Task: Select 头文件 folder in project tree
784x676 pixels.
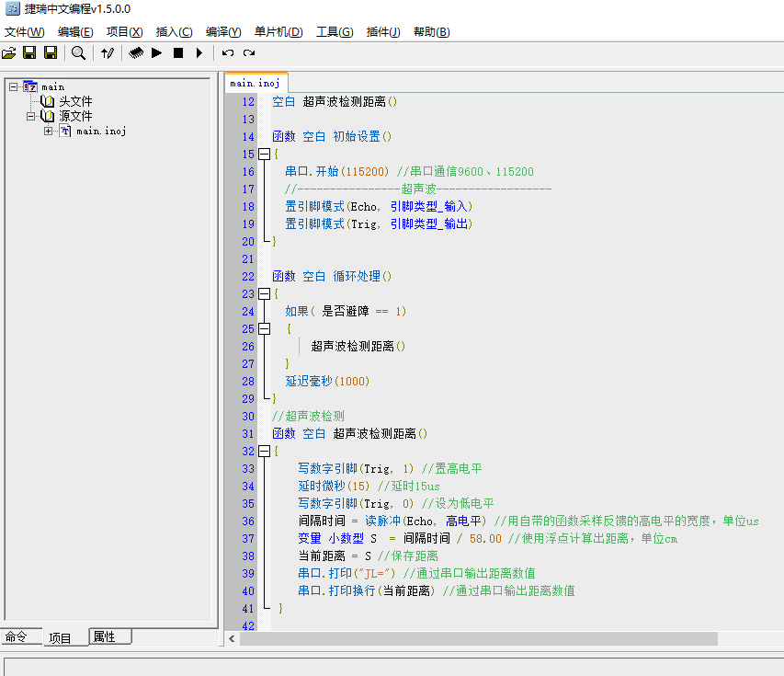Action: (75, 101)
